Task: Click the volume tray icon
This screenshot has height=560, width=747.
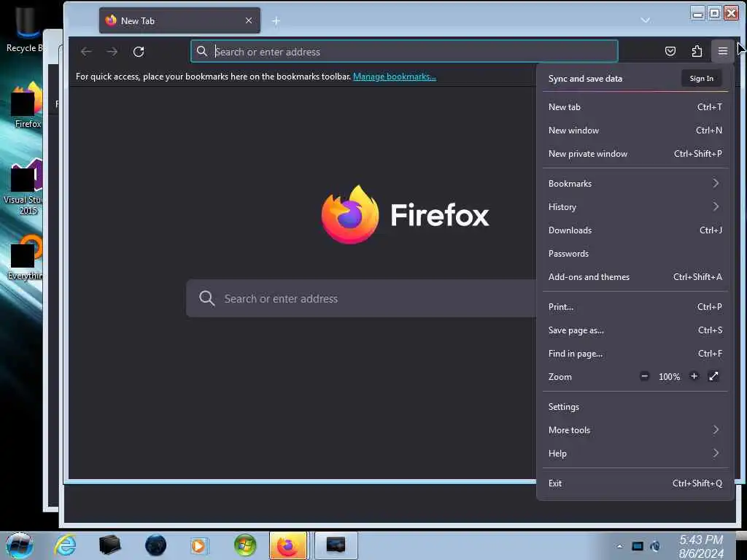Action: (x=656, y=546)
